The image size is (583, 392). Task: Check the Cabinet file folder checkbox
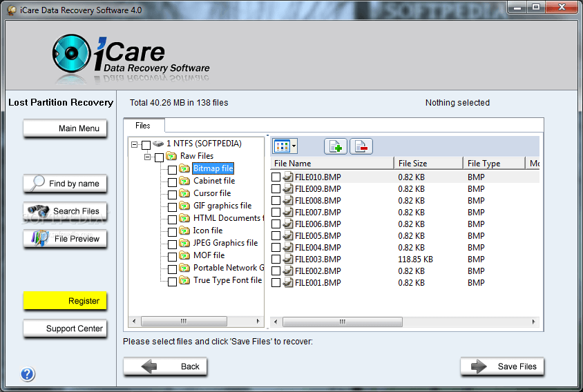[172, 182]
